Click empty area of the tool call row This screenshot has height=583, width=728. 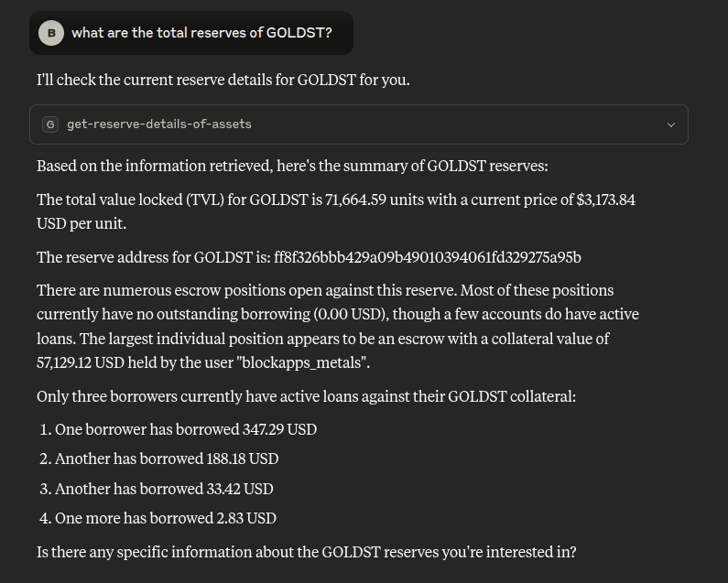click(458, 124)
